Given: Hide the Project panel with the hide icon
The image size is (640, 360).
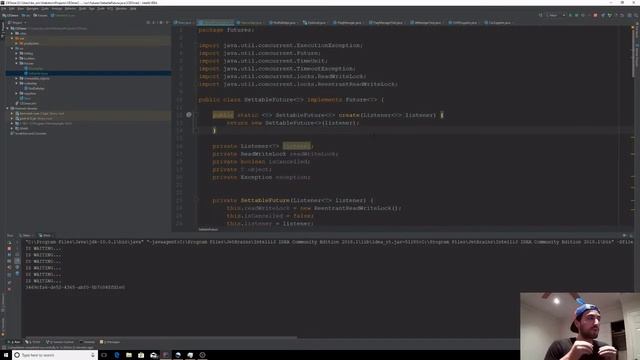Looking at the screenshot, I should pyautogui.click(x=167, y=22).
